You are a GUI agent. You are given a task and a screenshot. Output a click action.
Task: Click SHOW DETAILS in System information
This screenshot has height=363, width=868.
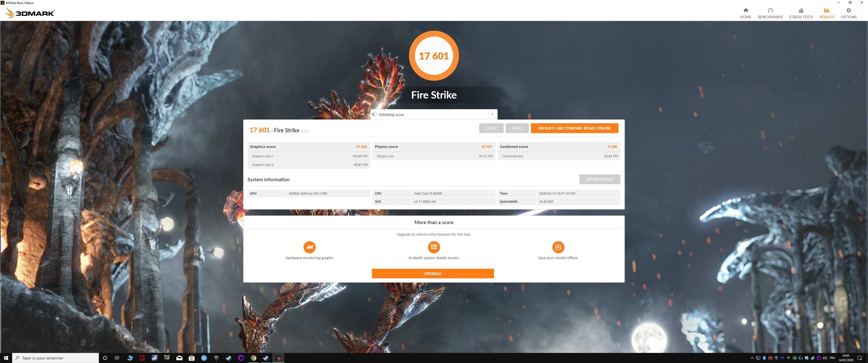point(600,179)
